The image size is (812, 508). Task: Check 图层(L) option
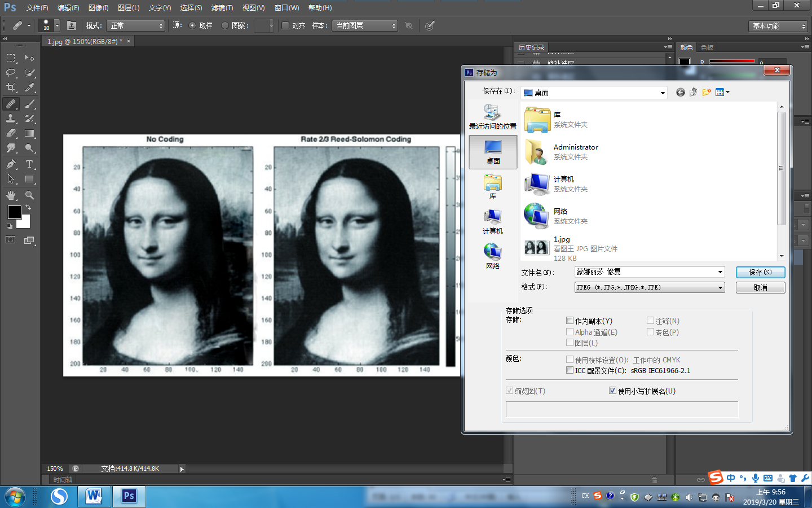click(570, 343)
